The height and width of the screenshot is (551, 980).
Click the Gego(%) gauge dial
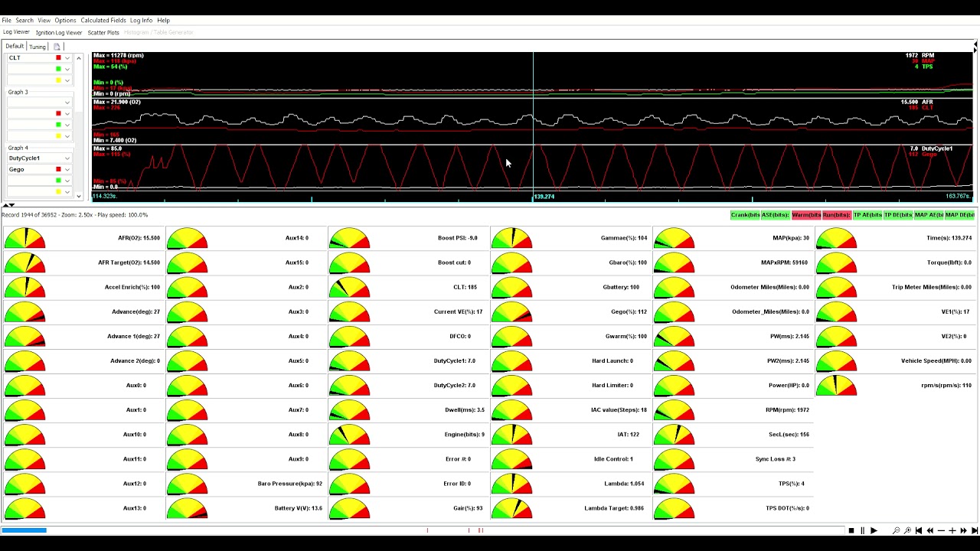click(x=512, y=311)
